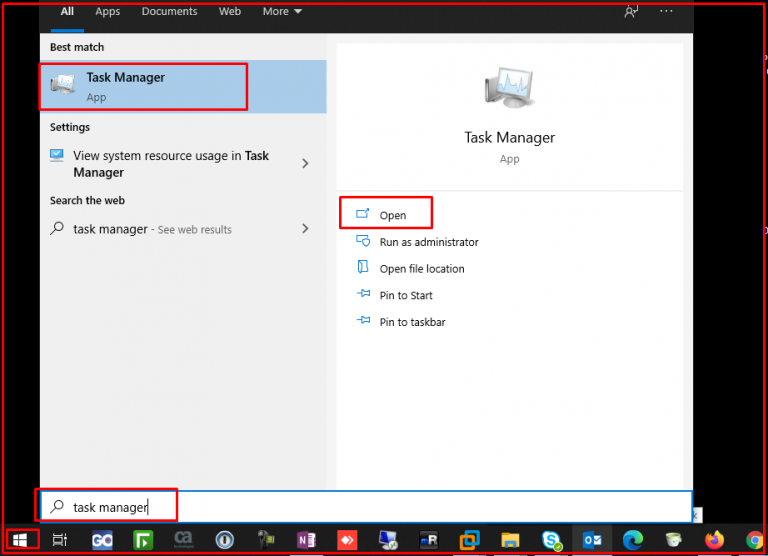This screenshot has height=556, width=768.
Task: Open the red AnyDesk taskbar icon
Action: pos(347,540)
